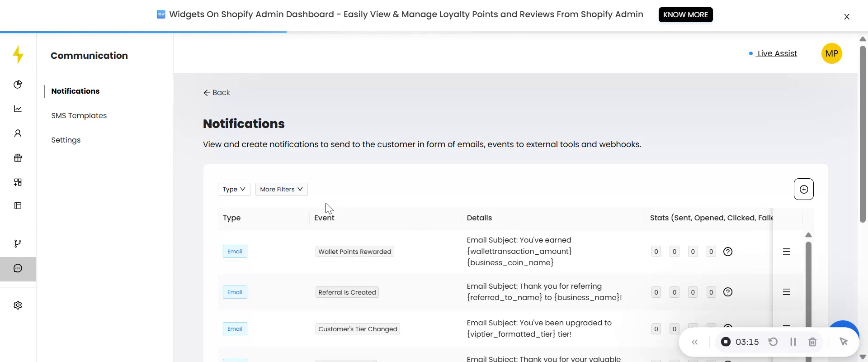Open the settings gear icon in sidebar
Image resolution: width=868 pixels, height=362 pixels.
point(18,305)
